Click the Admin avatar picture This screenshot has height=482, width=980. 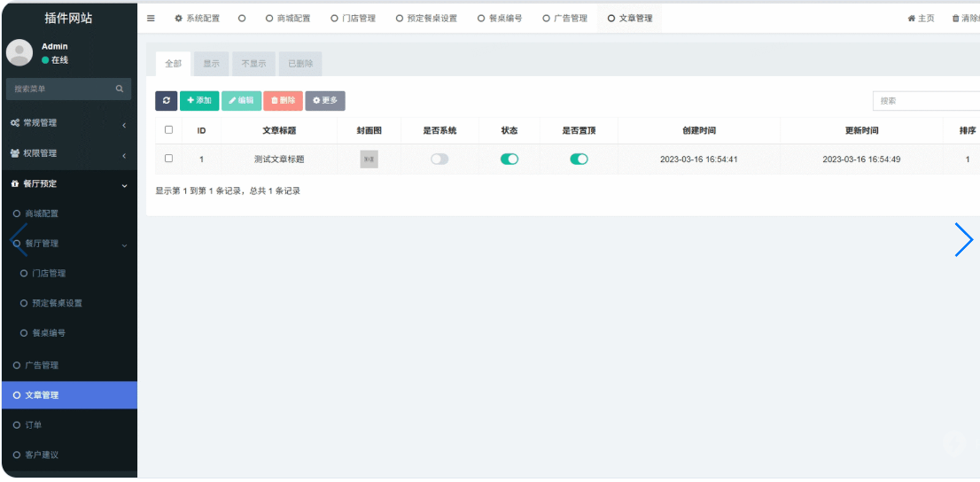point(19,53)
